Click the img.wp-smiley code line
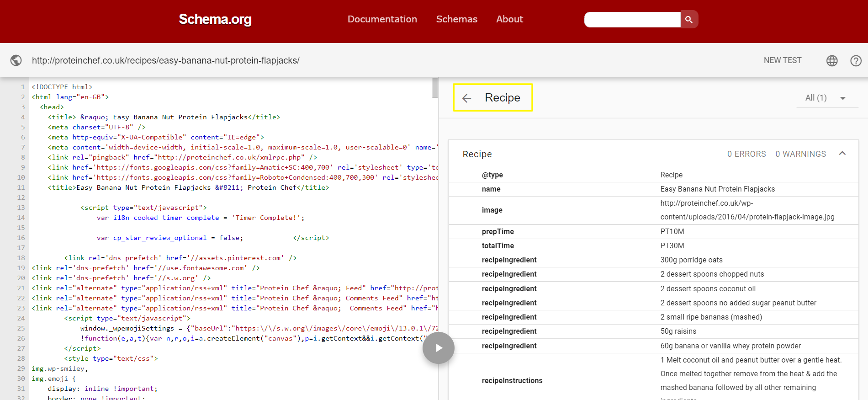The image size is (868, 400). tap(60, 368)
